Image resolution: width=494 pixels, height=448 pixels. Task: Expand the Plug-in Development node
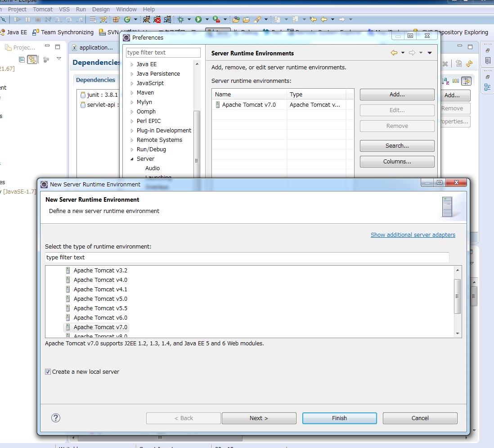(x=132, y=131)
